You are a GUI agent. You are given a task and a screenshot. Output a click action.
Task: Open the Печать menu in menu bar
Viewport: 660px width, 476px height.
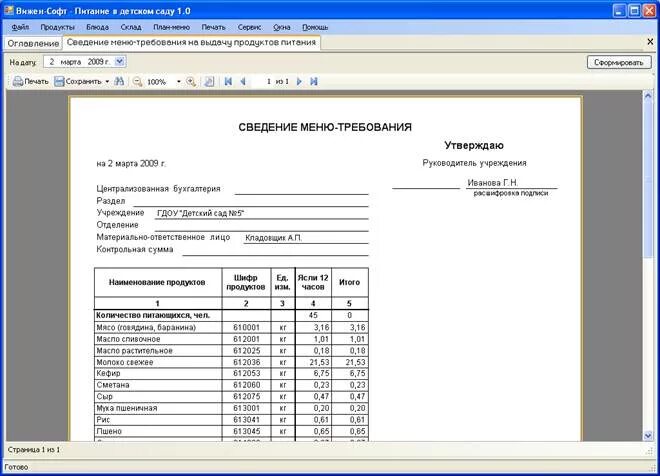point(213,27)
